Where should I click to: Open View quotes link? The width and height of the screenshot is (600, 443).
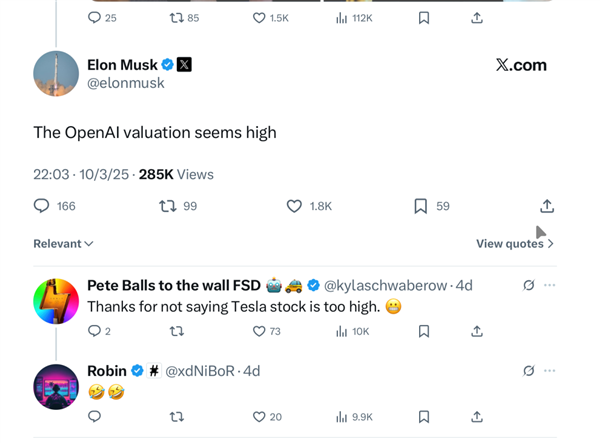(x=514, y=244)
